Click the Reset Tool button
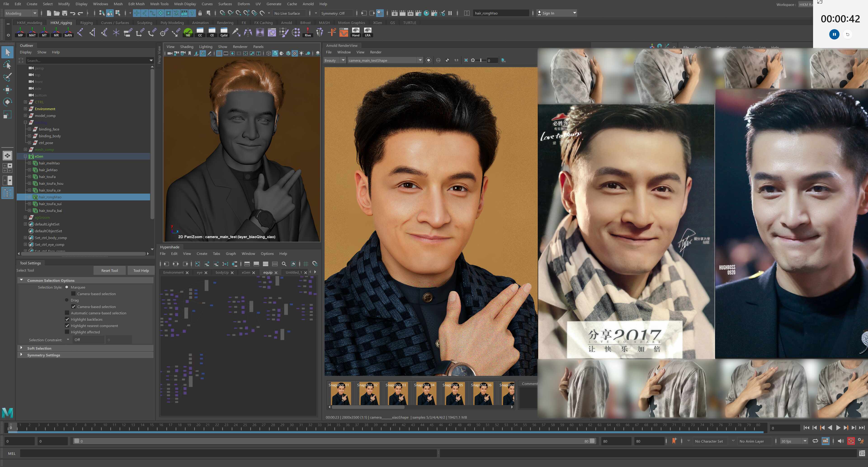 point(109,270)
